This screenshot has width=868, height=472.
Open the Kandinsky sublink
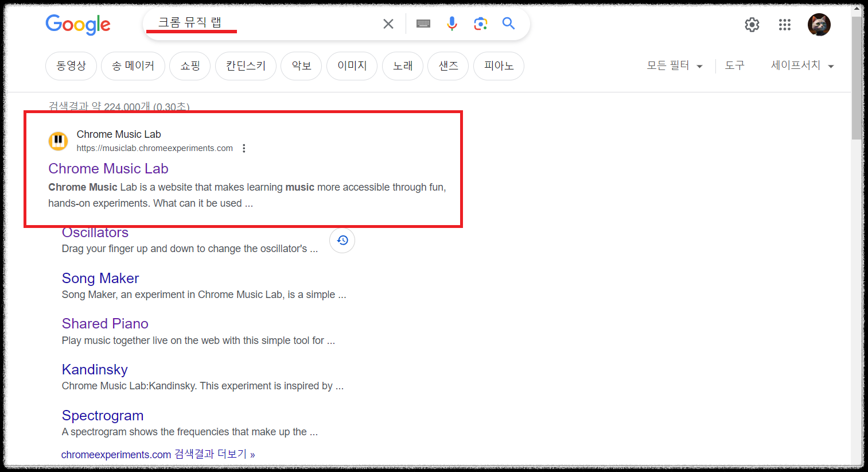(95, 369)
